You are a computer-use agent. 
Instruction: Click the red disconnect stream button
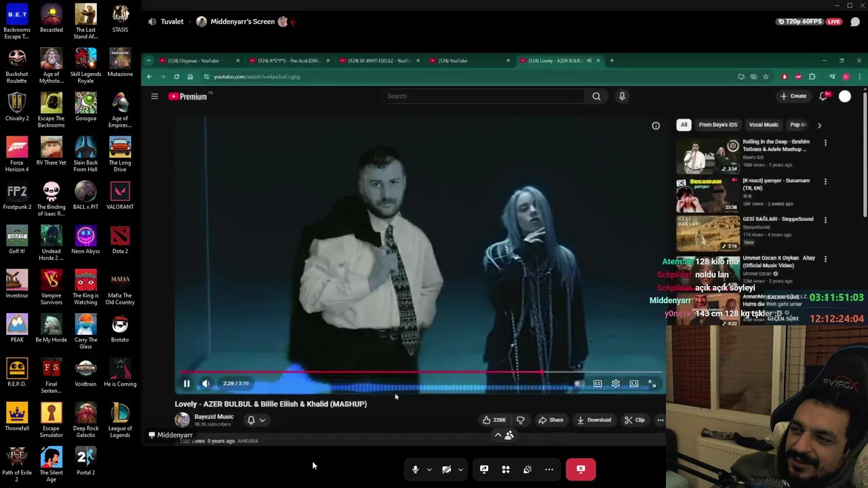click(580, 469)
